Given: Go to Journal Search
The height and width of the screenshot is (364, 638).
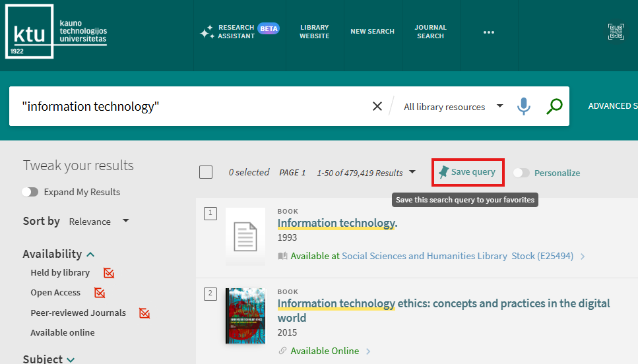Looking at the screenshot, I should [430, 32].
